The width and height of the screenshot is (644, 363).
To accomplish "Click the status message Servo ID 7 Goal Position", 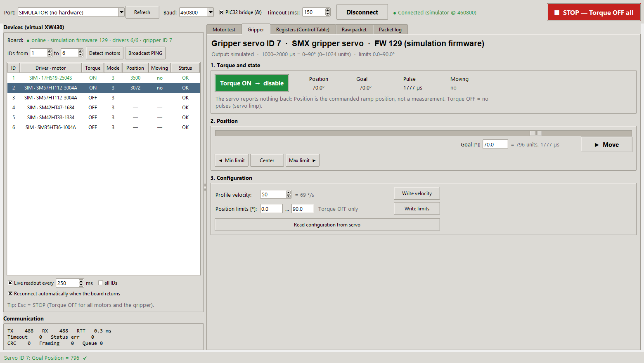I will (x=45, y=358).
